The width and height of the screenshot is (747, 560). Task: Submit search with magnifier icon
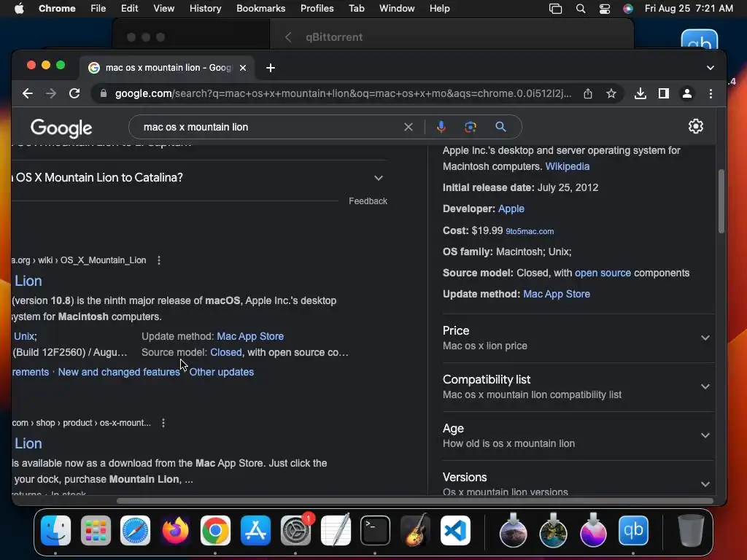coord(500,127)
